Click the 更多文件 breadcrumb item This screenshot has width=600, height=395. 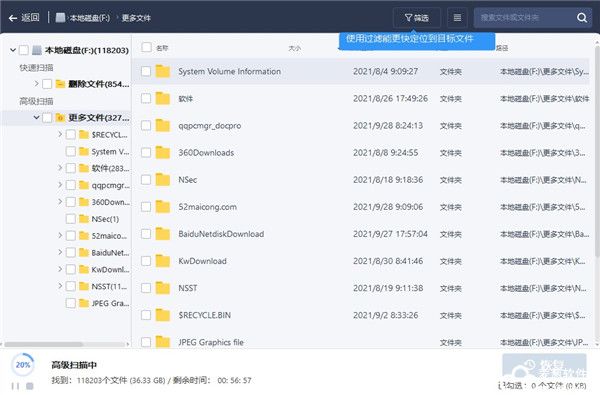(136, 18)
